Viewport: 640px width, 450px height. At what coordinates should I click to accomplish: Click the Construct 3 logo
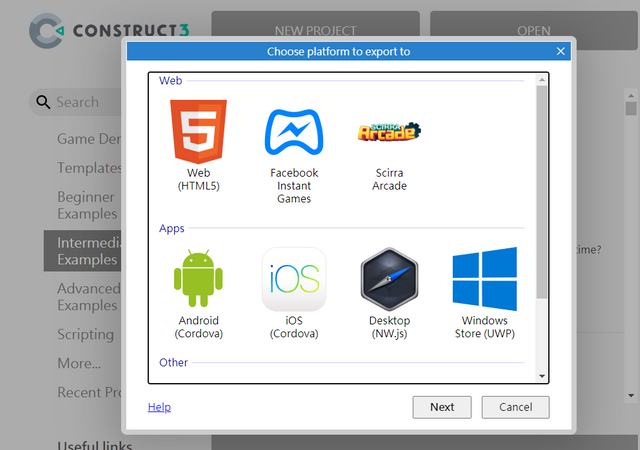click(x=109, y=31)
